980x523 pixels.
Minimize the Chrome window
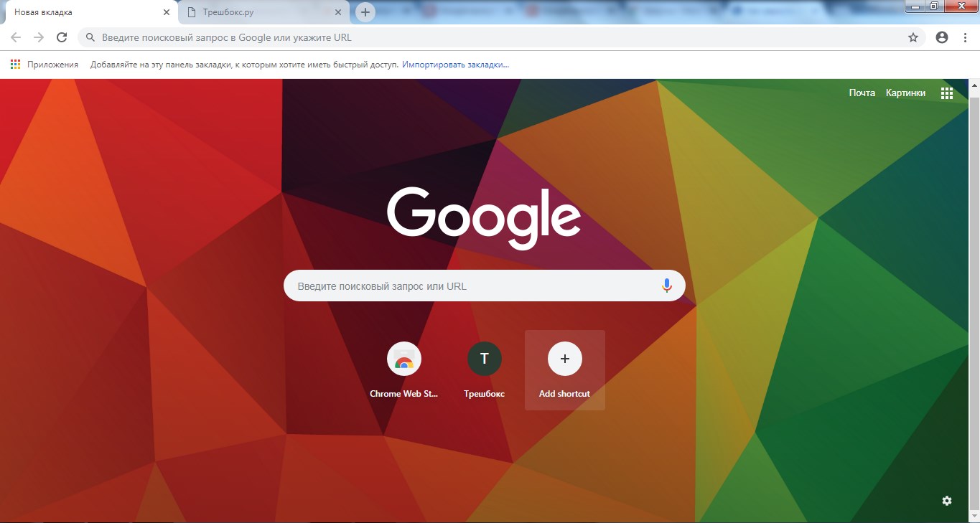[x=915, y=6]
